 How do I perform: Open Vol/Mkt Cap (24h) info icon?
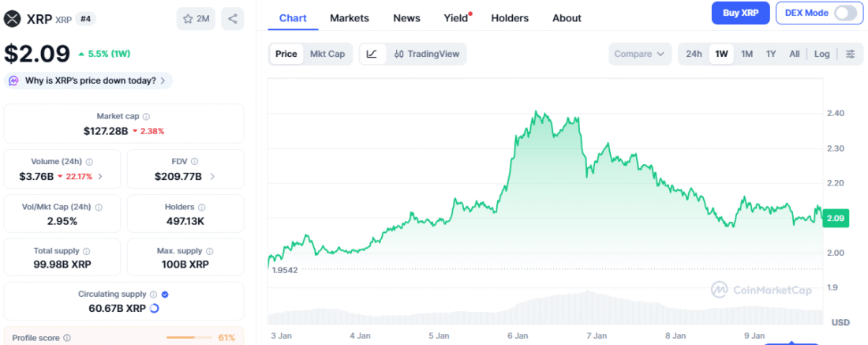(x=99, y=207)
